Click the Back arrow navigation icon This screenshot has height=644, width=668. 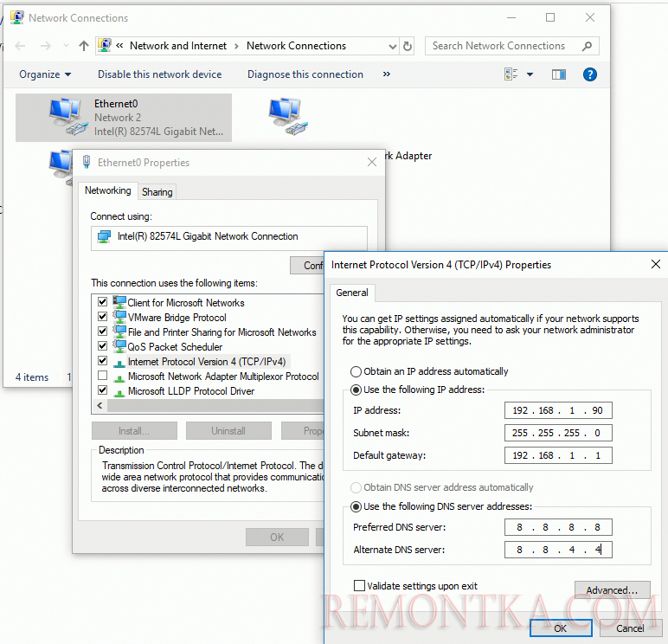(x=20, y=46)
